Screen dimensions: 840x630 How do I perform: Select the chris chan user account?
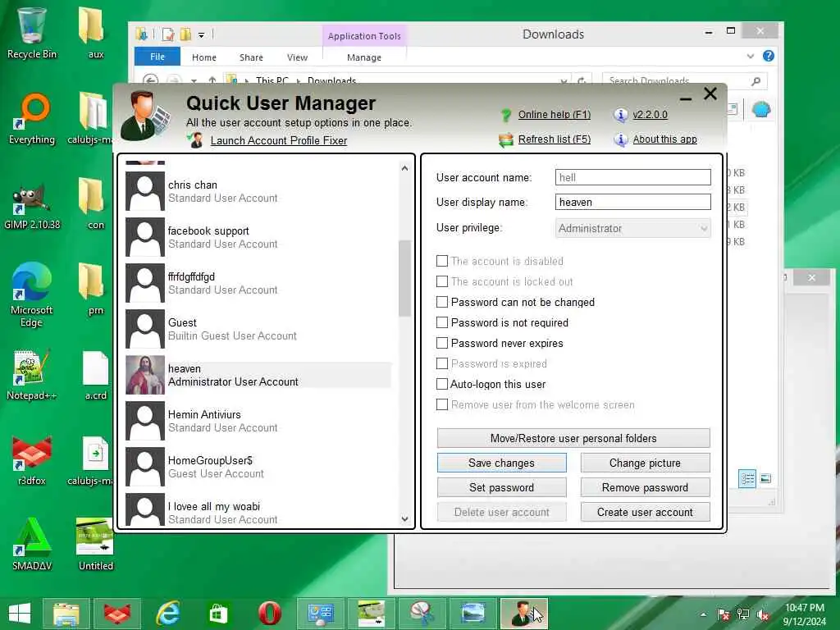coord(258,191)
